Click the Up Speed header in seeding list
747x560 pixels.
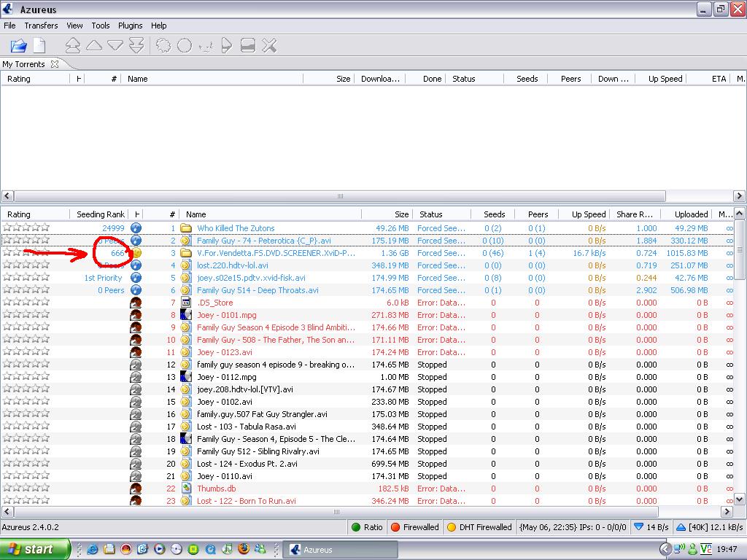[x=584, y=214]
